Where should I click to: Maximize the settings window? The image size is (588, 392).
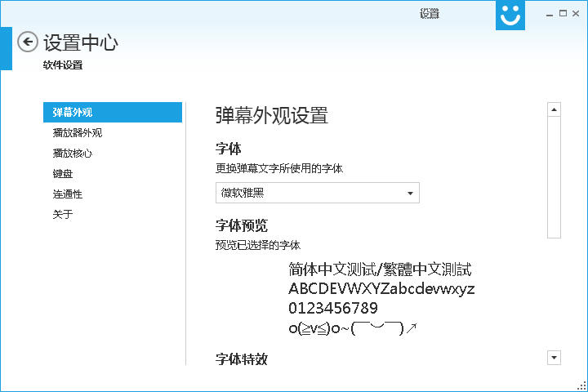point(559,13)
